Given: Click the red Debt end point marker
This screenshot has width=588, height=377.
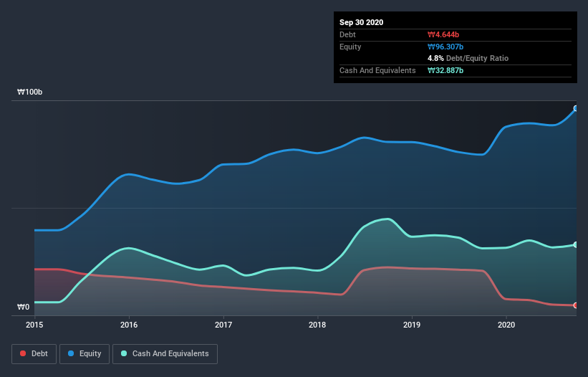Looking at the screenshot, I should pos(576,305).
